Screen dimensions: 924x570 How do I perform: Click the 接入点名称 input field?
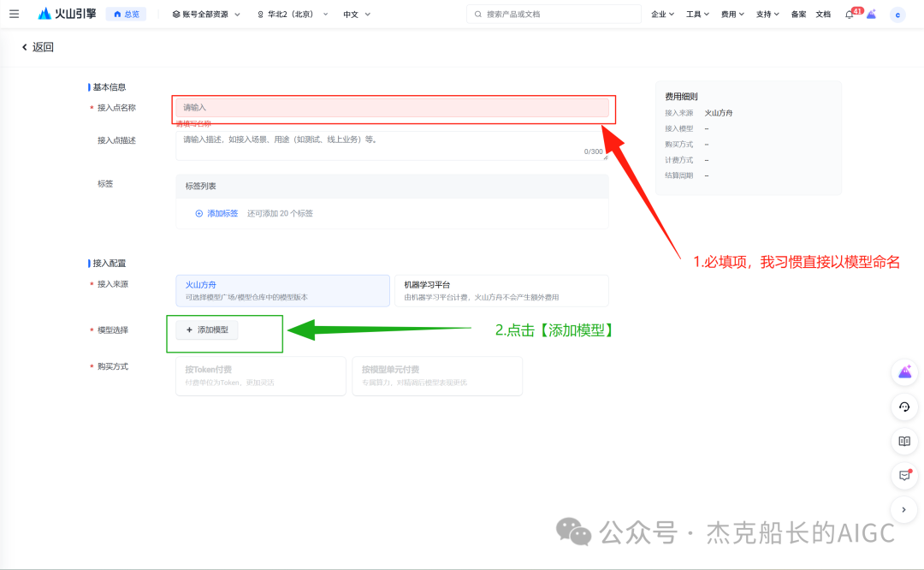[392, 107]
